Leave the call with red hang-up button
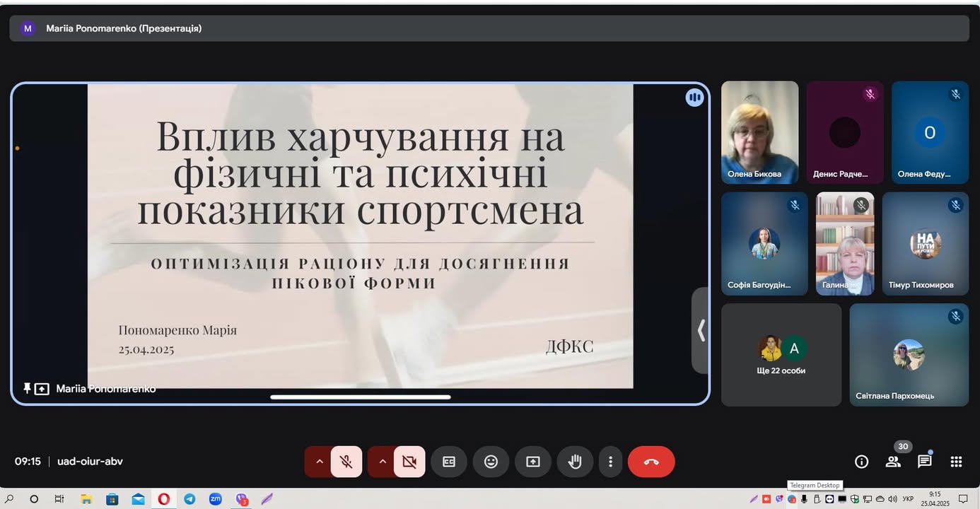Viewport: 980px width, 509px height. (651, 462)
